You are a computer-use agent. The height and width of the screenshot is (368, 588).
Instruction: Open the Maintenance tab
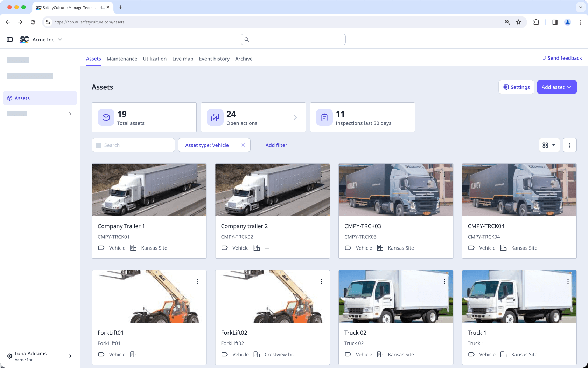click(122, 59)
